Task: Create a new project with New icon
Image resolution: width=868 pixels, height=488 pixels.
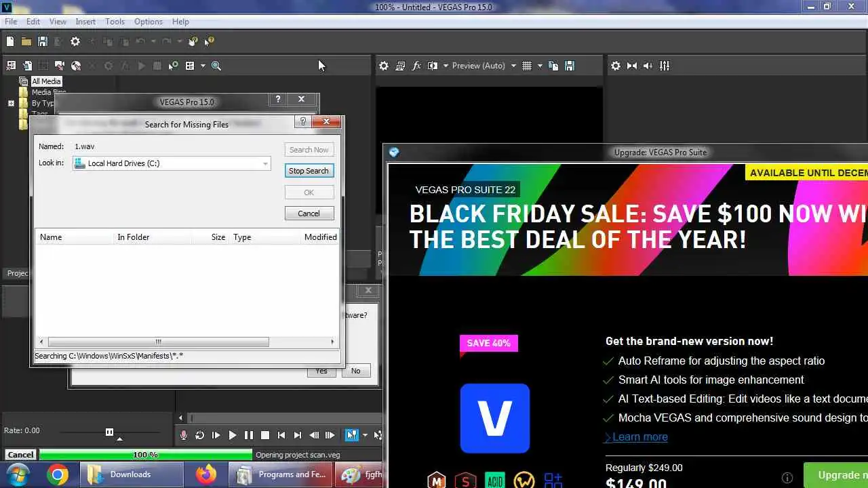Action: [x=10, y=41]
